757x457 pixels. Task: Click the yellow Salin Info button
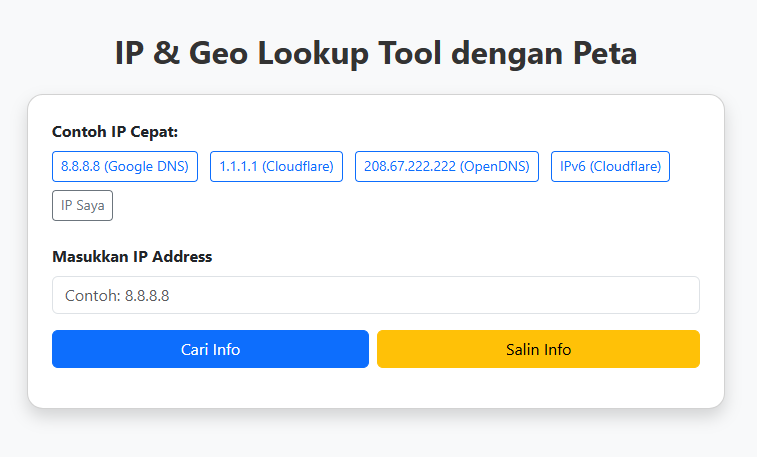point(538,349)
